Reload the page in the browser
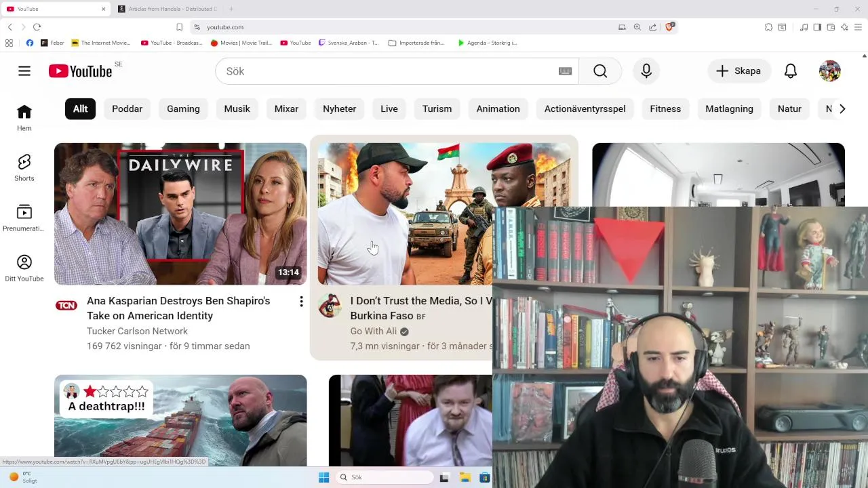 tap(37, 27)
